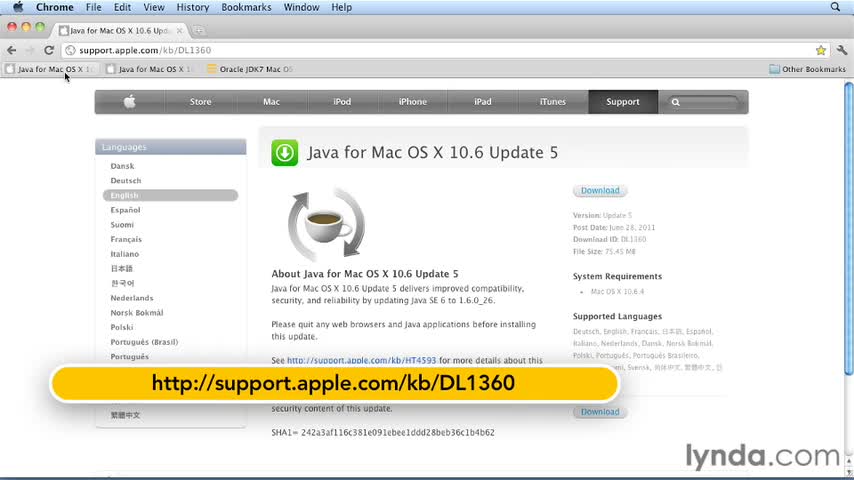
Task: Select Norsk Bokmål language
Action: point(137,313)
